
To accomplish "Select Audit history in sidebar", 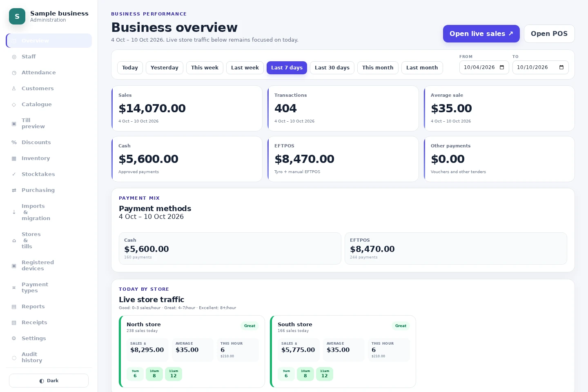I will tap(49, 358).
